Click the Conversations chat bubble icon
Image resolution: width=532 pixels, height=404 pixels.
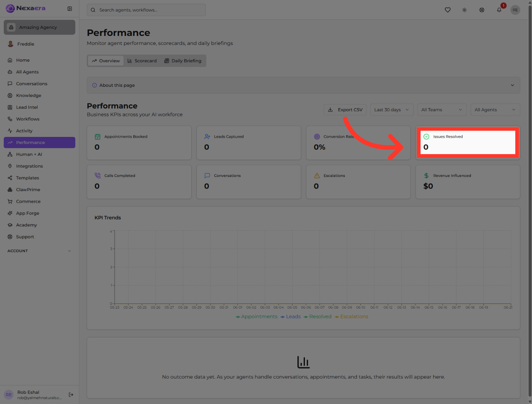207,176
